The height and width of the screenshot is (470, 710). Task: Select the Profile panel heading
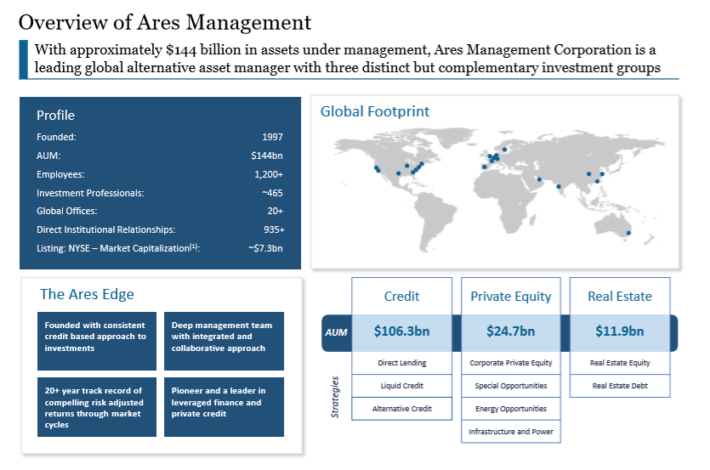click(x=56, y=115)
